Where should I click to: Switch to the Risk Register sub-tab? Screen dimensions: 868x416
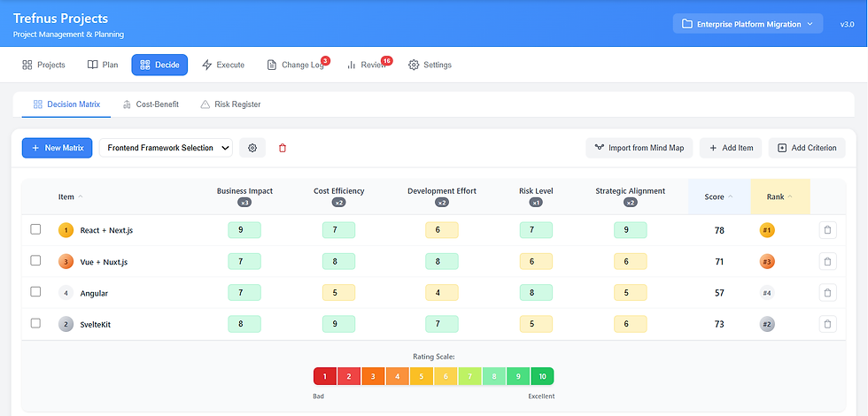[231, 104]
